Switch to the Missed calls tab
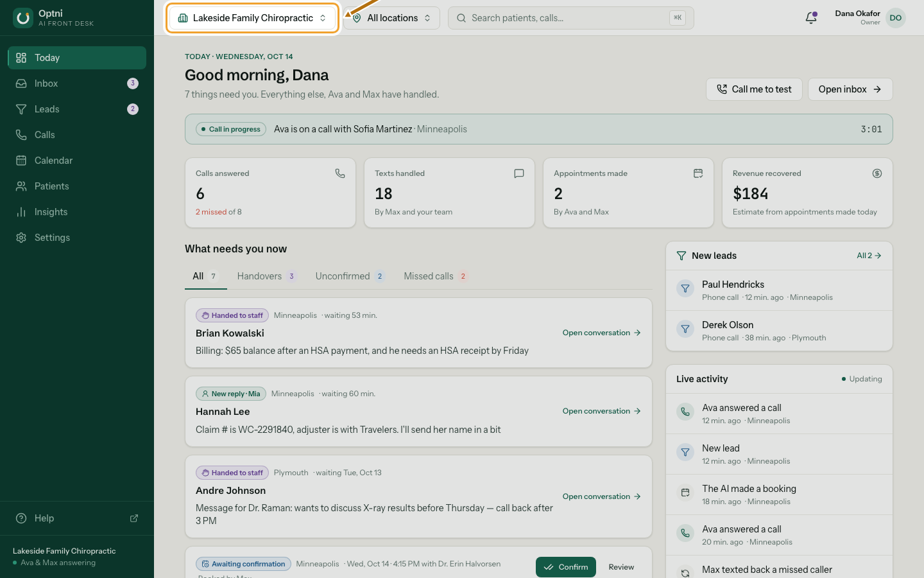The image size is (924, 578). click(x=436, y=276)
